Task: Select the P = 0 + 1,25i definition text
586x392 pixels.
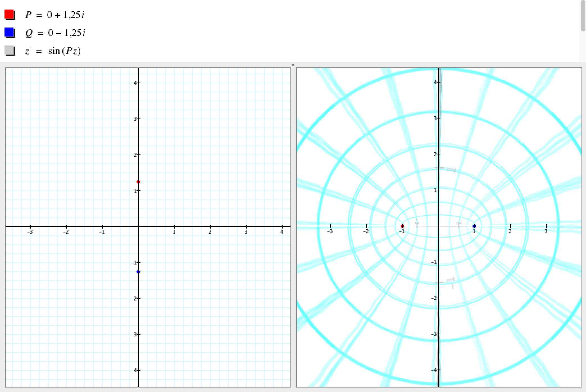Action: (54, 15)
